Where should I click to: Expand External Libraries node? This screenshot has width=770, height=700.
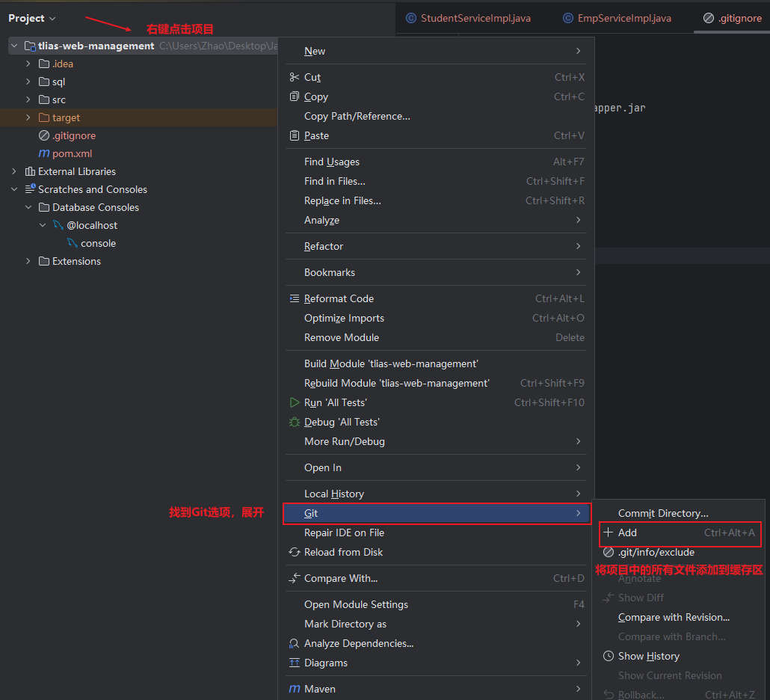tap(13, 171)
